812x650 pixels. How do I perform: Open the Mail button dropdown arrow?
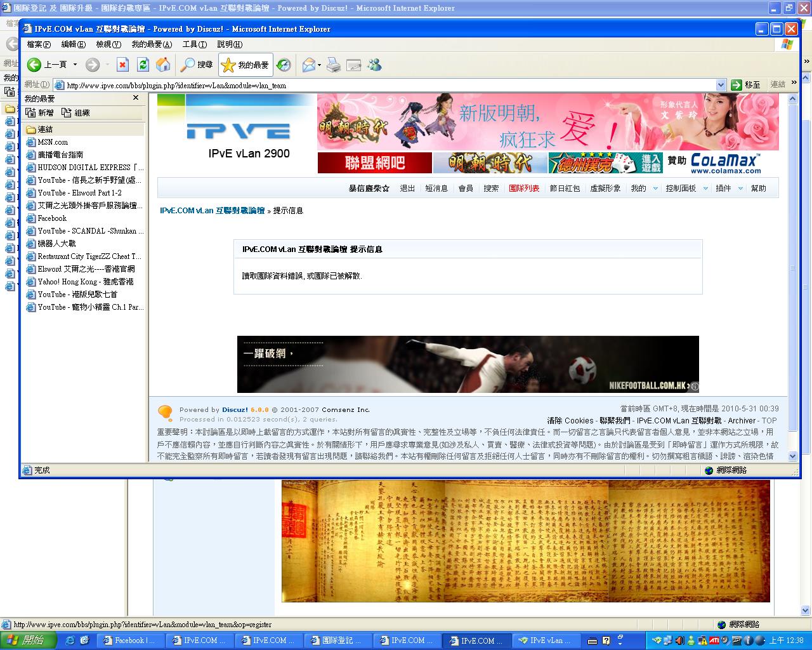(x=319, y=65)
